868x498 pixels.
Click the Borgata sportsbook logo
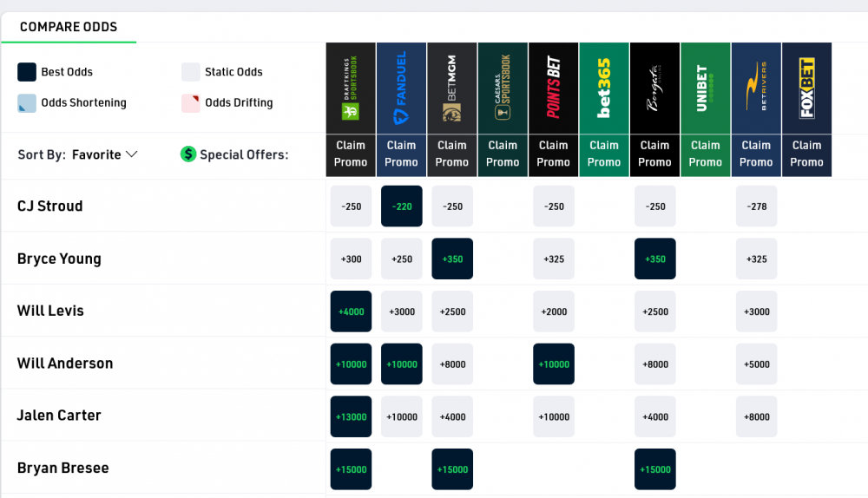click(x=654, y=88)
